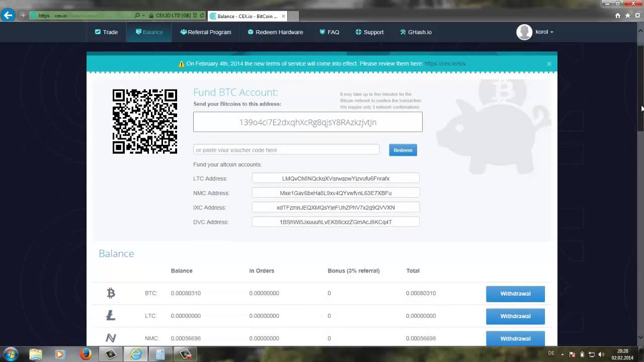This screenshot has height=362, width=644.
Task: Click the QR code image
Action: (145, 121)
